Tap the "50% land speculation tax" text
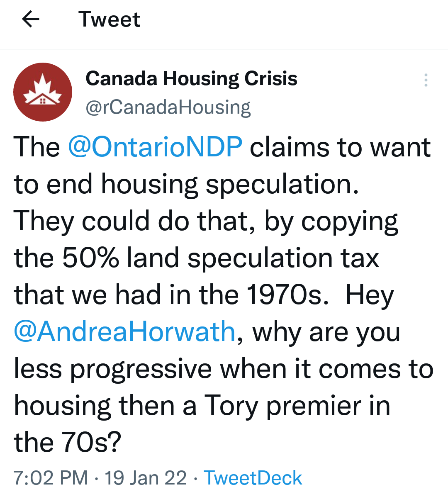 221,258
